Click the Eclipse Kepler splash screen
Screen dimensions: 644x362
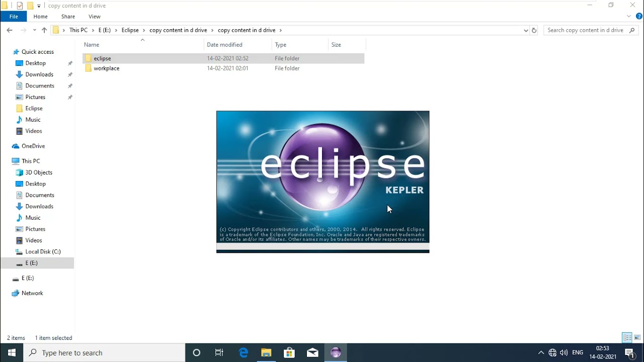(x=323, y=182)
